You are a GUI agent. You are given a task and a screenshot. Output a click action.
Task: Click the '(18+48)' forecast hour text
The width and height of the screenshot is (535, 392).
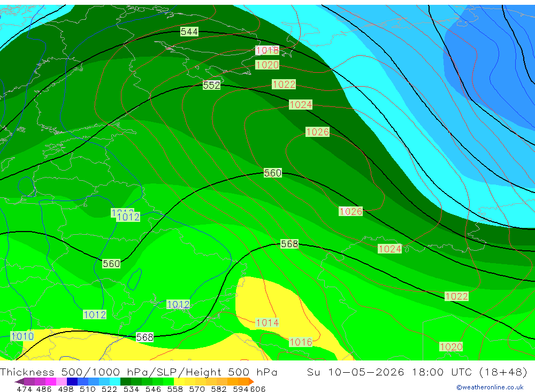503,372
